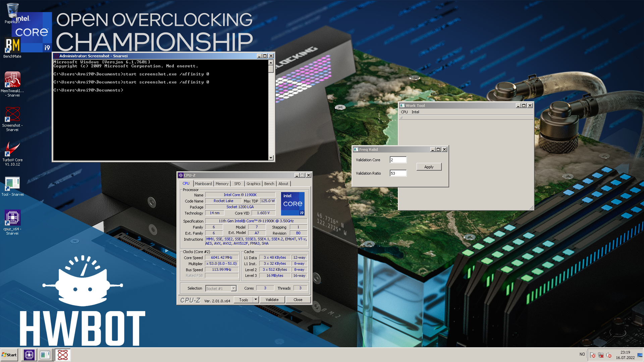Image resolution: width=644 pixels, height=362 pixels.
Task: Click the Technology value 14 nm
Action: pyautogui.click(x=215, y=213)
